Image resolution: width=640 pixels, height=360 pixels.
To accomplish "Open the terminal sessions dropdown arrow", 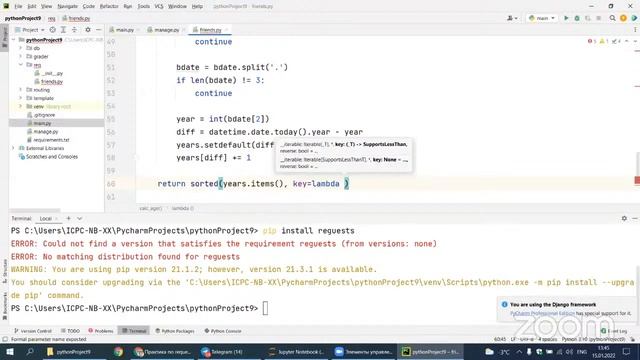I will point(79,218).
